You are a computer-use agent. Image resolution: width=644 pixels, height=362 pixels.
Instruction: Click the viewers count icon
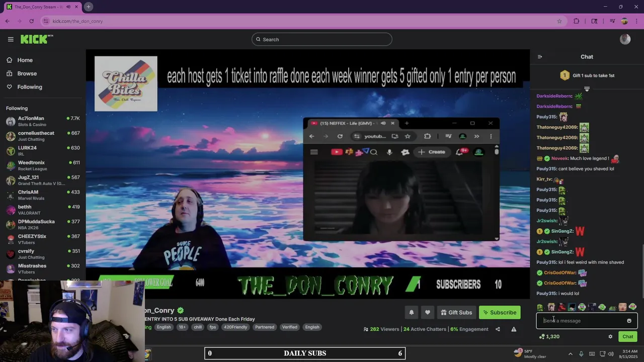366,329
